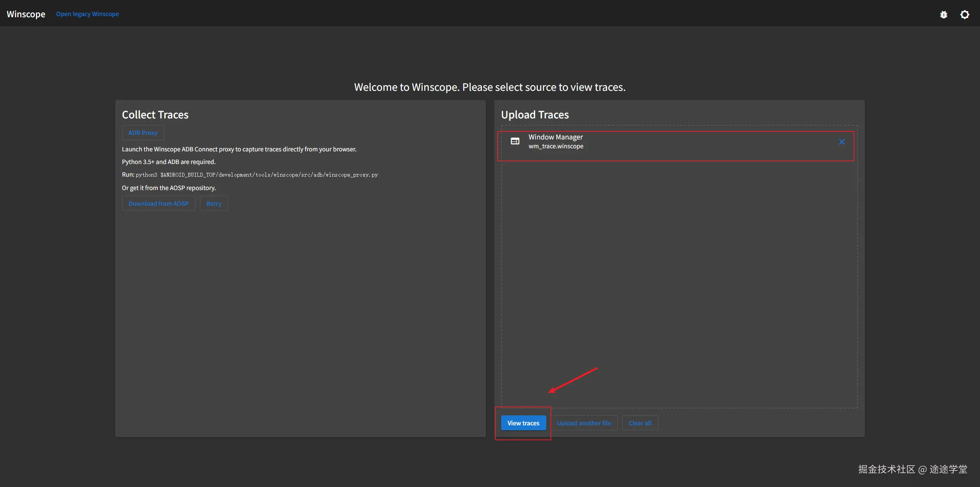Click Upload another file
Image resolution: width=980 pixels, height=487 pixels.
[584, 423]
